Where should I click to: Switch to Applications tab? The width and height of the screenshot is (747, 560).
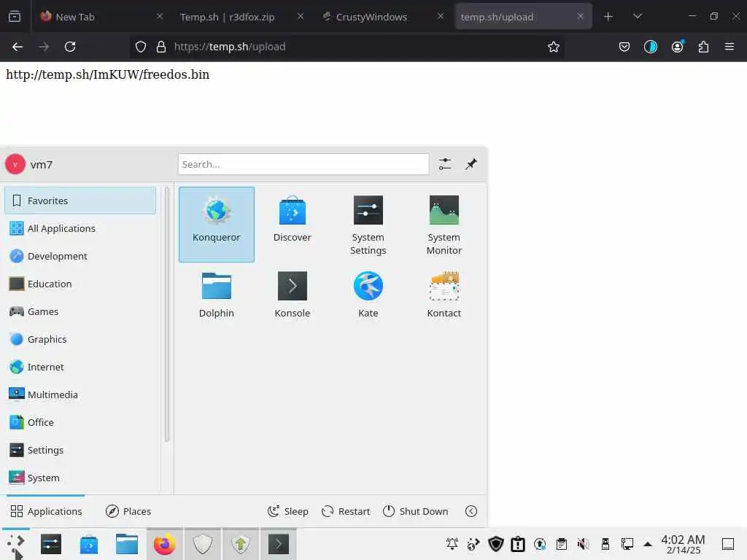click(x=46, y=511)
